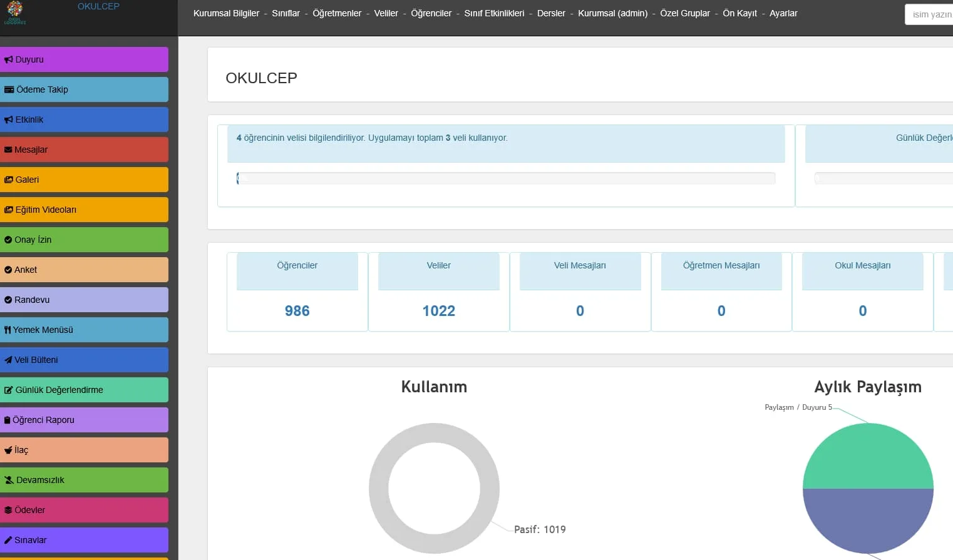
Task: Open the Ön Kayıt menu
Action: [739, 13]
